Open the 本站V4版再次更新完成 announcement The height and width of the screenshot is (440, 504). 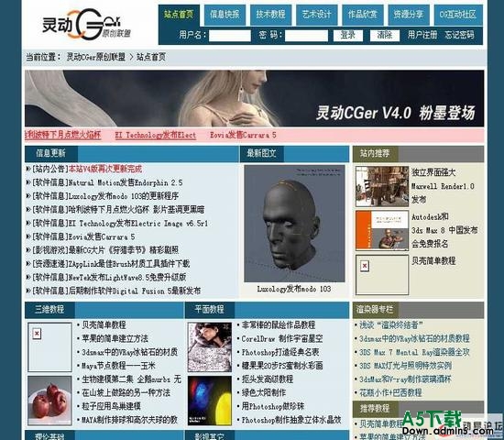pos(105,169)
